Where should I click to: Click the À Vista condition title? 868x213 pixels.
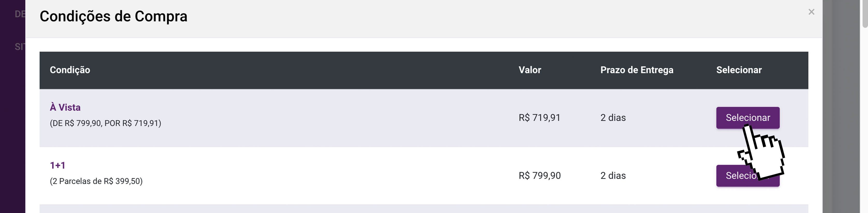pos(65,107)
